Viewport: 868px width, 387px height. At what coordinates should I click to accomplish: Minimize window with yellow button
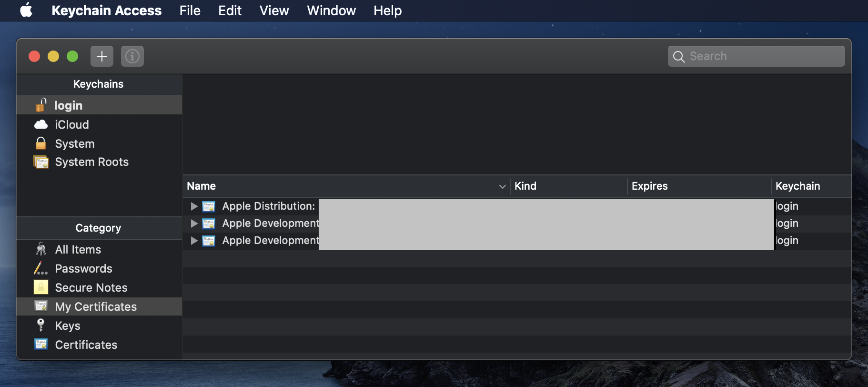coord(53,56)
